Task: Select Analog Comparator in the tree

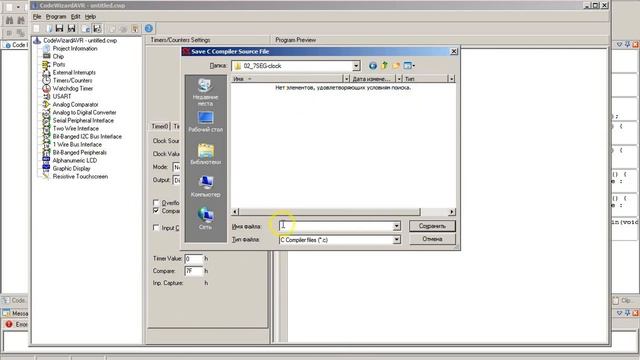Action: (76, 104)
